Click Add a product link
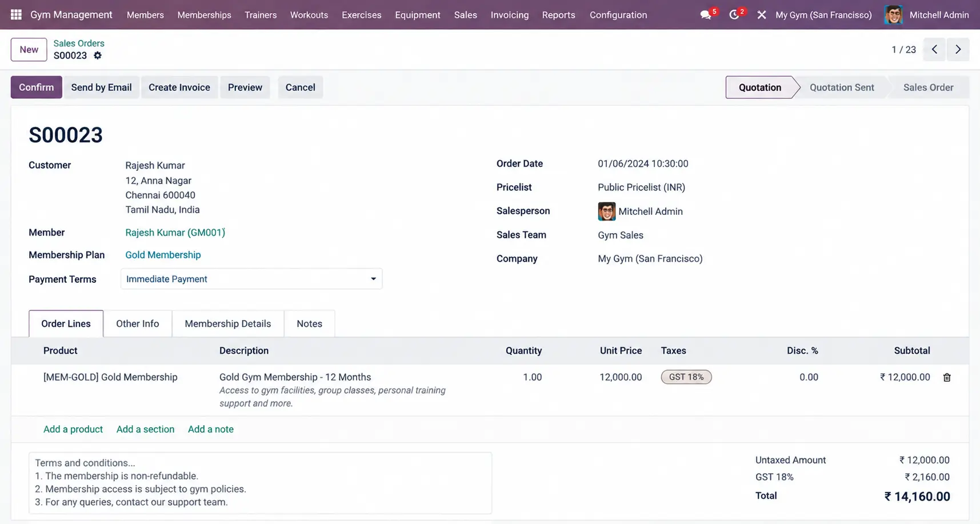 (x=73, y=429)
